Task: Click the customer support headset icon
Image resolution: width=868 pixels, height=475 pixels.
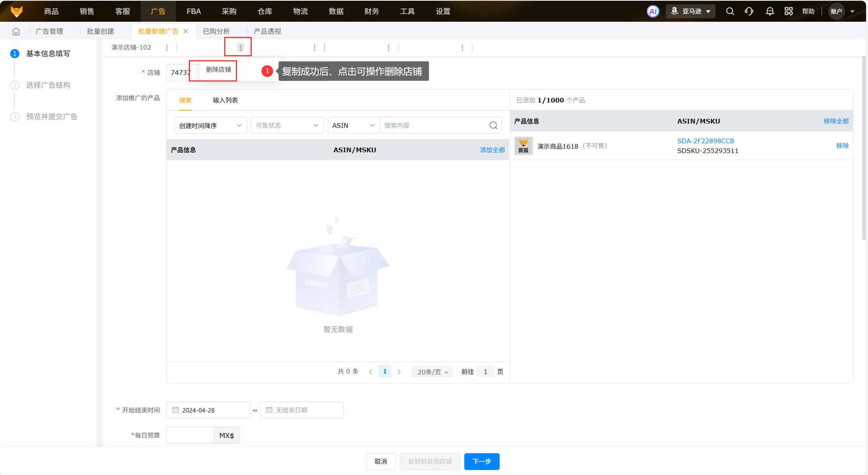Action: click(x=749, y=11)
